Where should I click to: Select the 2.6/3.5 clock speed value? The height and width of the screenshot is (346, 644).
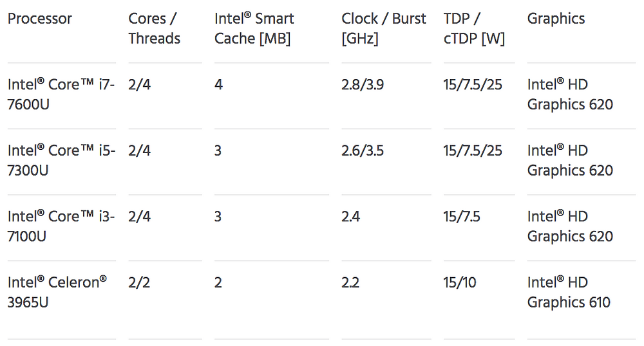(x=362, y=151)
